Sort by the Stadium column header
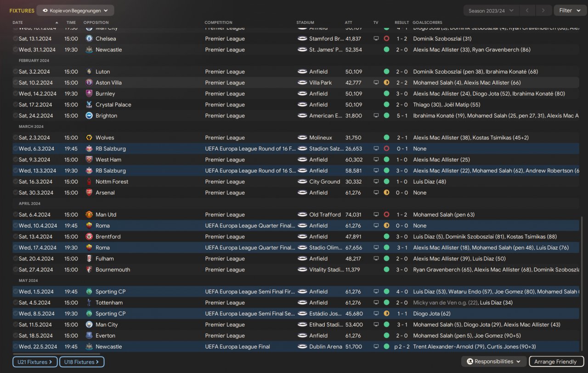This screenshot has height=373, width=588. coord(305,23)
